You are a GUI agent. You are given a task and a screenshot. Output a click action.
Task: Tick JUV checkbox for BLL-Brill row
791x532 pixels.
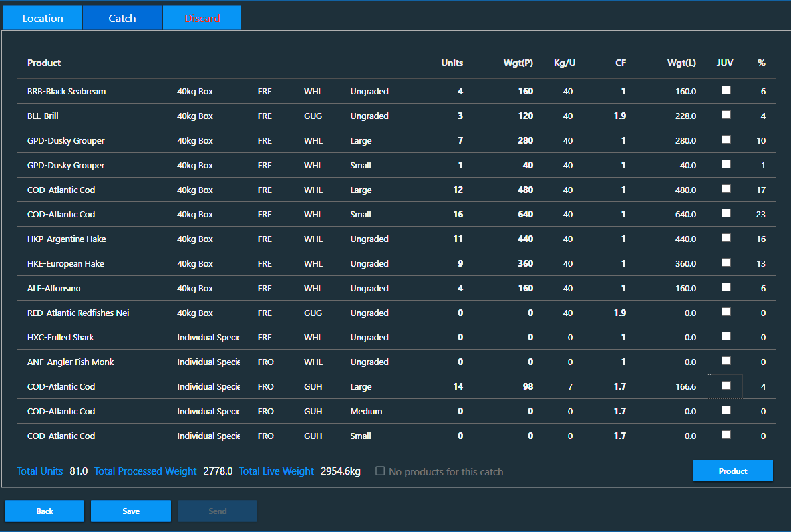(726, 115)
